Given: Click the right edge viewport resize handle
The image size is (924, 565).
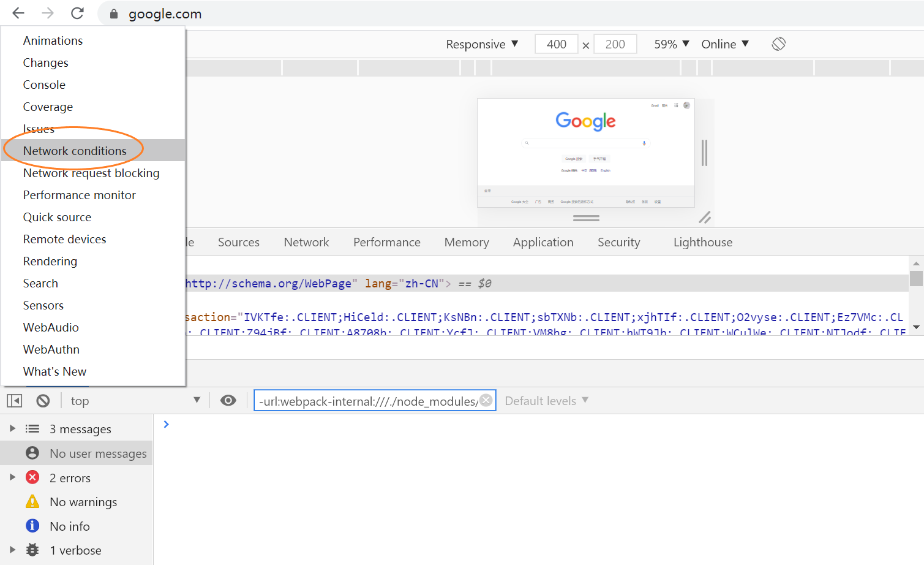Looking at the screenshot, I should 704,153.
